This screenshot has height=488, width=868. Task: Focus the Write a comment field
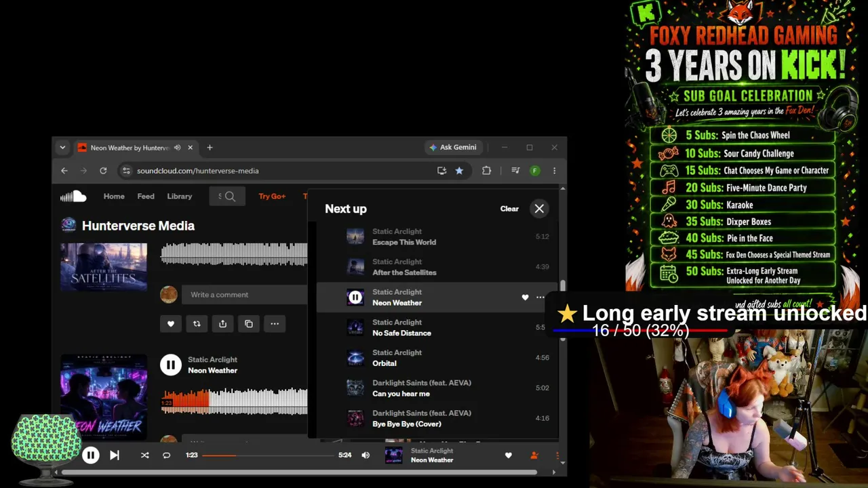click(x=245, y=295)
